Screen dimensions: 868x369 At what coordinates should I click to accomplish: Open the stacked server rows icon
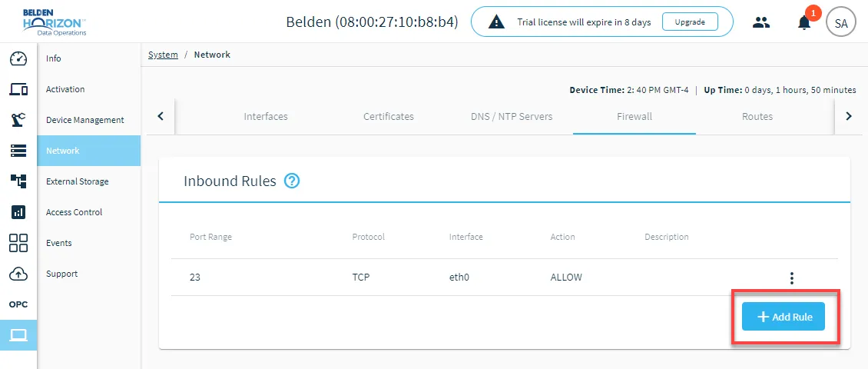coord(18,151)
